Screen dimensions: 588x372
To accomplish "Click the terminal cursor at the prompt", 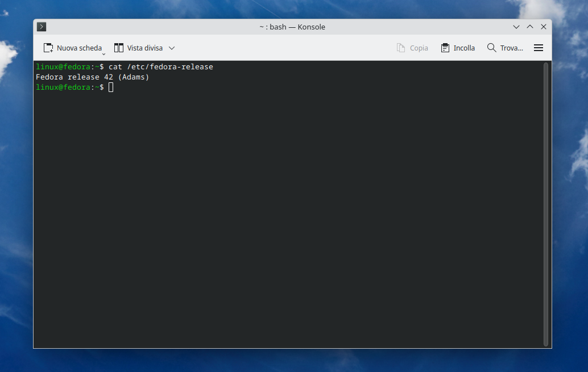I will point(111,87).
